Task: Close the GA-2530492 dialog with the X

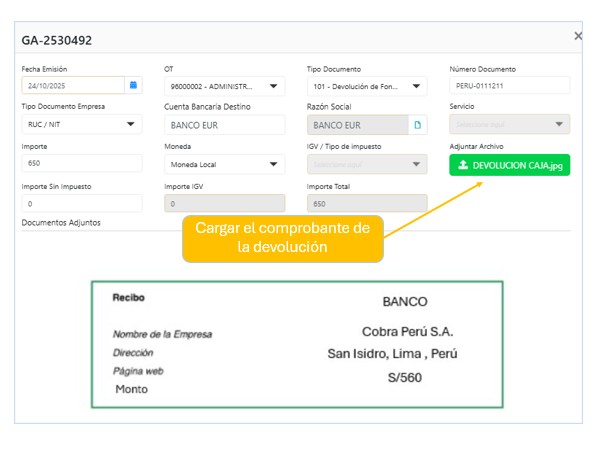Action: pos(578,36)
